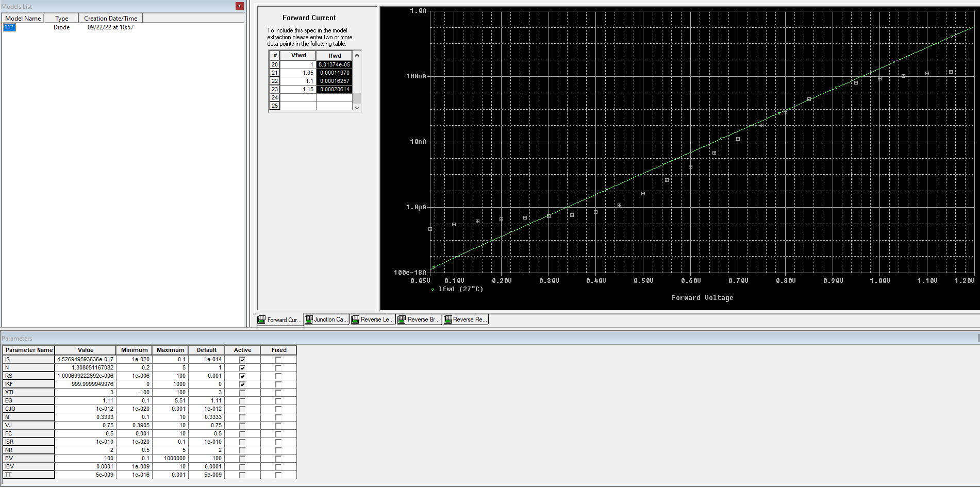Screen dimensions: 980x488
Task: Click the Active column header
Action: pos(242,350)
